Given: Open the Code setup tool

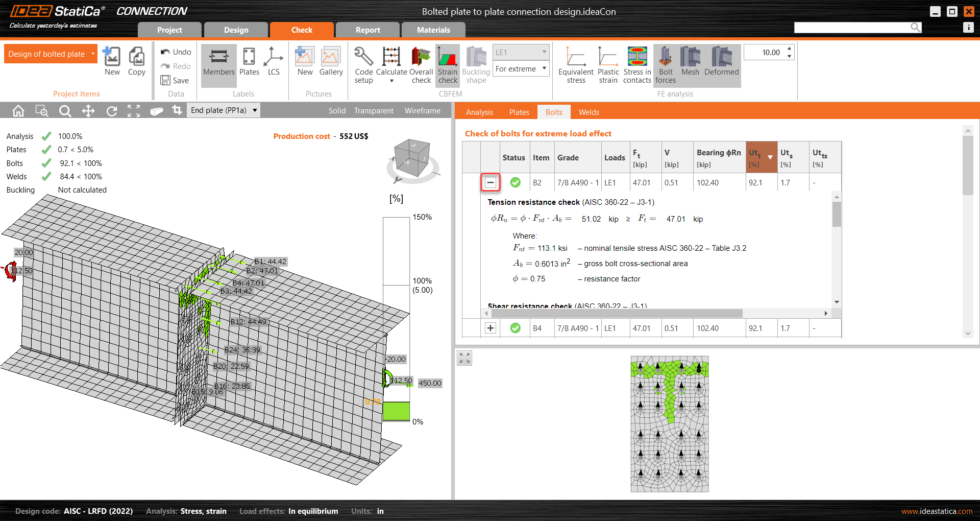Looking at the screenshot, I should (x=363, y=65).
